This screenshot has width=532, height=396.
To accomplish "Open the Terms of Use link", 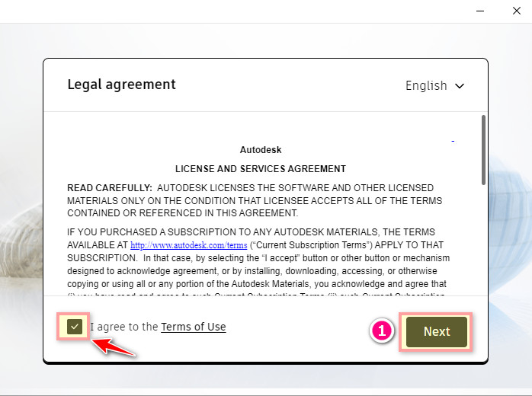I will point(194,327).
